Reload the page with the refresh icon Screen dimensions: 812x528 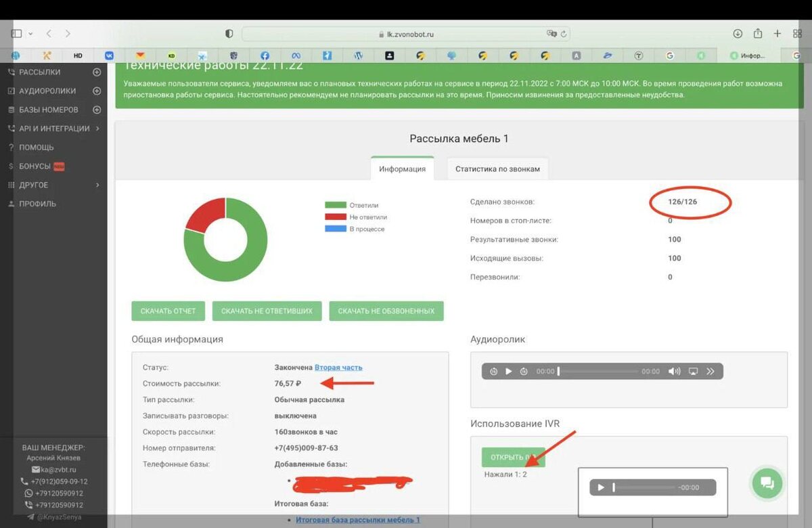[564, 33]
